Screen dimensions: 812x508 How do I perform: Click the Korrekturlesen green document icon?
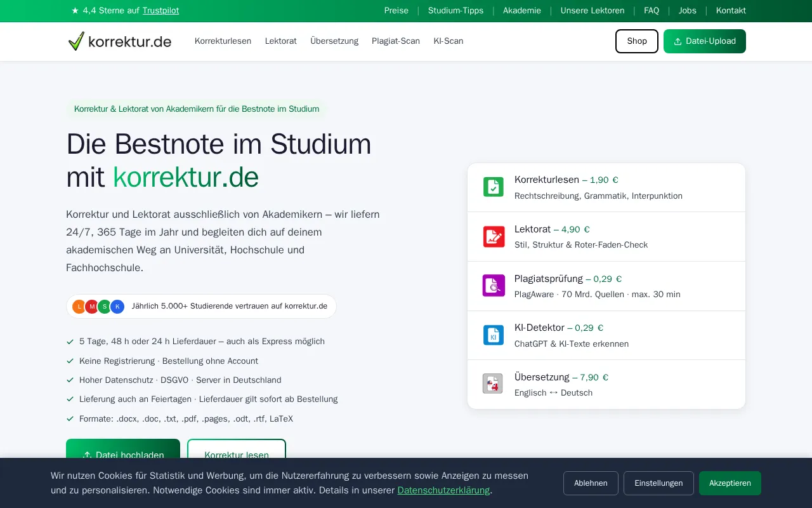click(493, 187)
